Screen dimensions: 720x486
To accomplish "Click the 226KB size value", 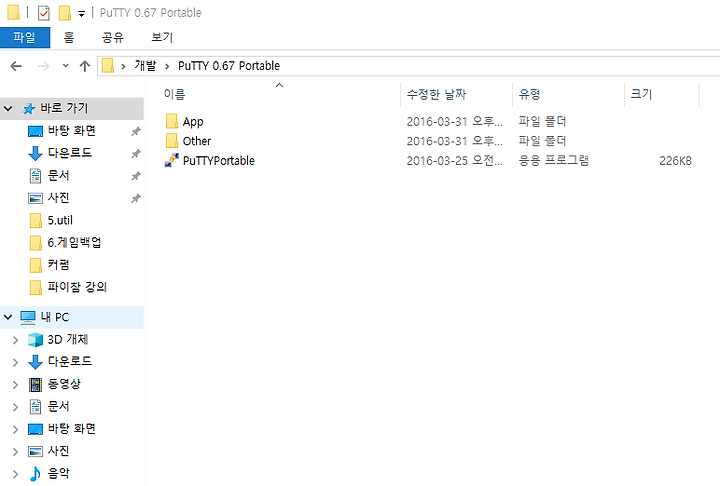I will coord(675,161).
